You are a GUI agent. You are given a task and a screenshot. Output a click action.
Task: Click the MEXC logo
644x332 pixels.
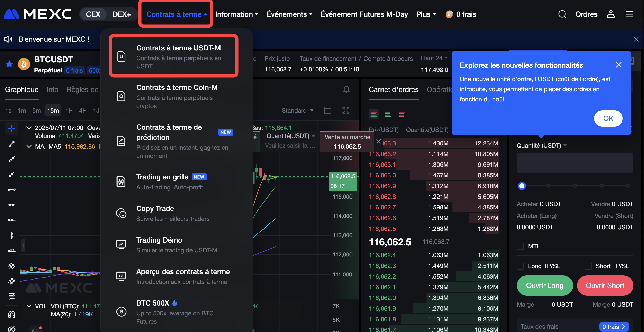[x=37, y=14]
